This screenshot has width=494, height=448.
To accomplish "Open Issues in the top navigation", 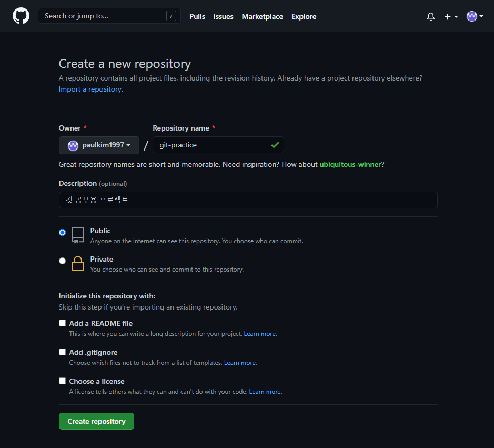I will coord(224,16).
